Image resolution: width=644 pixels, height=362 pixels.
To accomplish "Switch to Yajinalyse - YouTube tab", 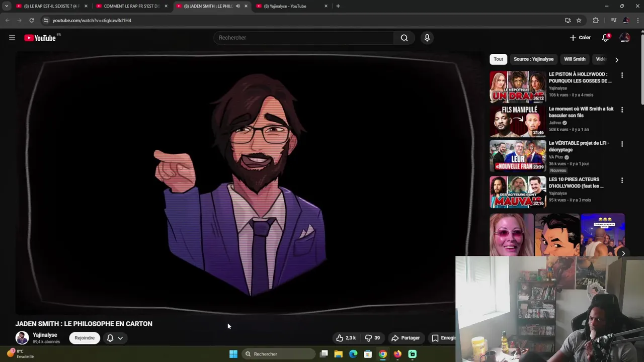I will (x=292, y=6).
